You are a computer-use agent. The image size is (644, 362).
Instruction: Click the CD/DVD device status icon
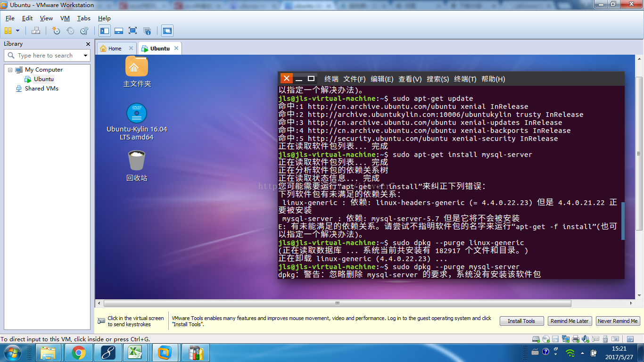(x=546, y=339)
